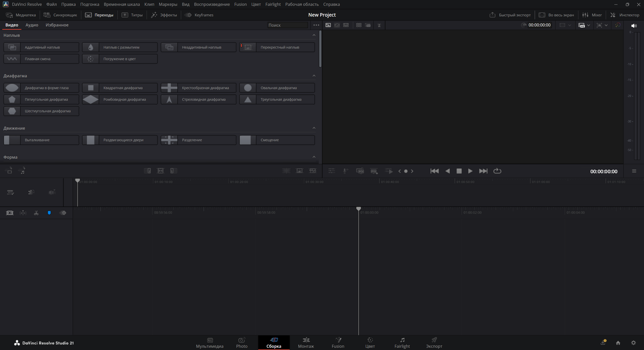Click the timeline viewer mode icon
The width and height of the screenshot is (644, 350).
click(x=346, y=25)
